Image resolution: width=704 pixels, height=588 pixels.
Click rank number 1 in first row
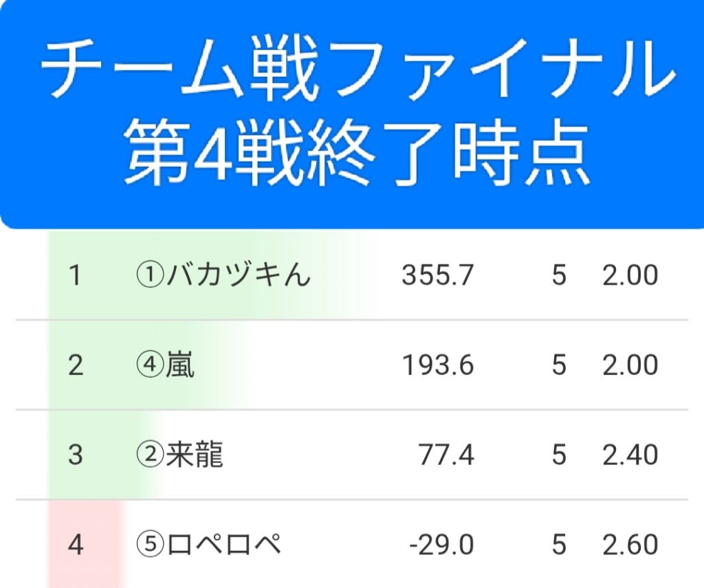76,275
